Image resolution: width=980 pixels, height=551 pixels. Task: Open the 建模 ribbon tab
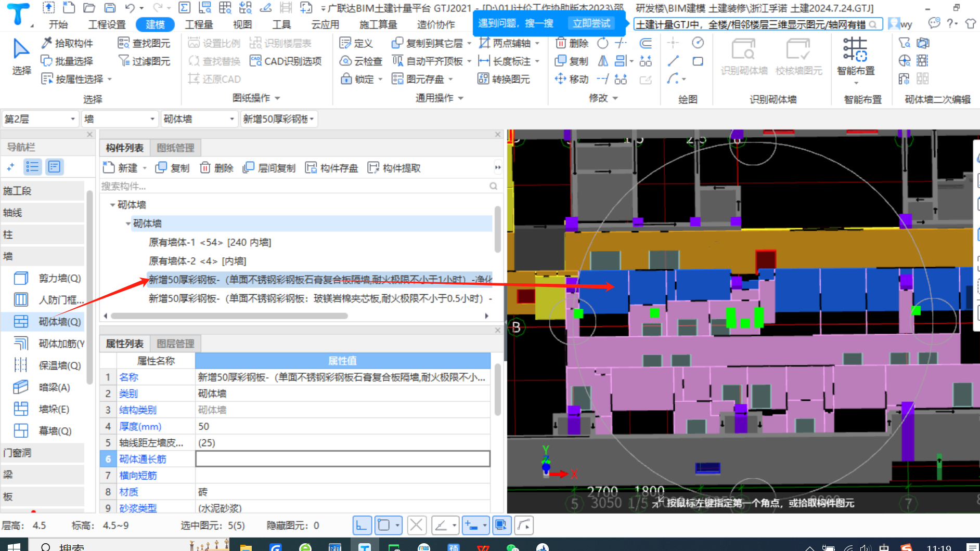pos(155,24)
